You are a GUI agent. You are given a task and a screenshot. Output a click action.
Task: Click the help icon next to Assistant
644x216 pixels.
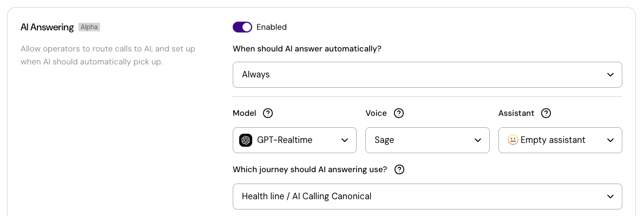[546, 113]
